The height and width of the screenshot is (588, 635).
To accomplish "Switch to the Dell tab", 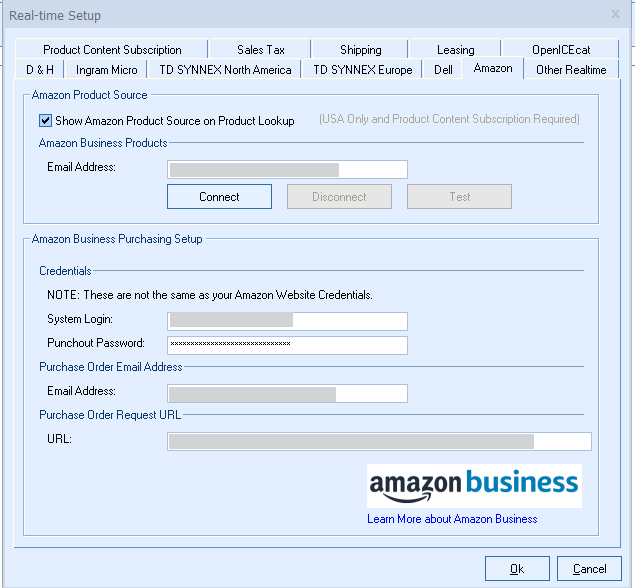I will (x=443, y=70).
